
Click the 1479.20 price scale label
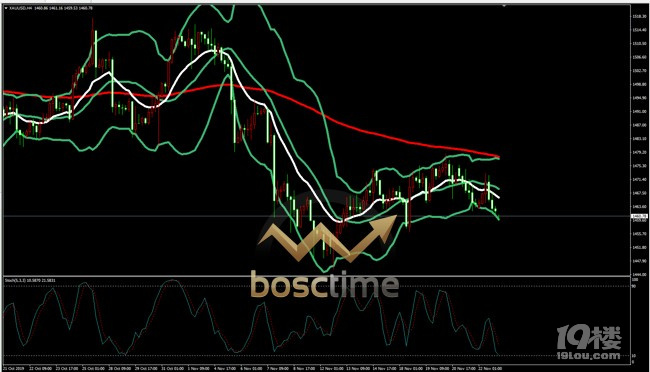coord(638,152)
